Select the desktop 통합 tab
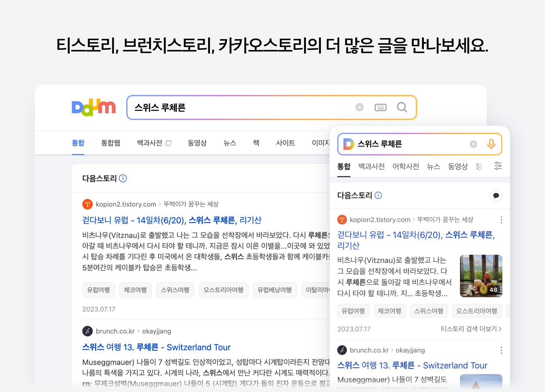This screenshot has width=545, height=392. [78, 143]
